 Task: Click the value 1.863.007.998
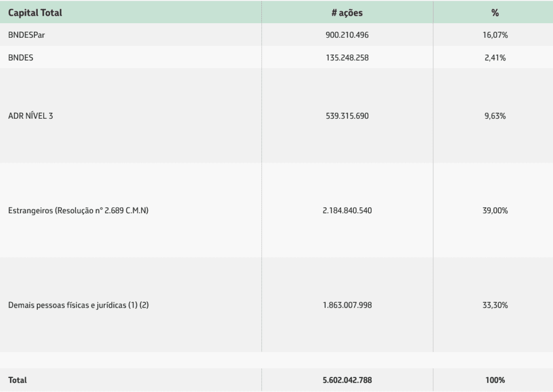pyautogui.click(x=347, y=305)
